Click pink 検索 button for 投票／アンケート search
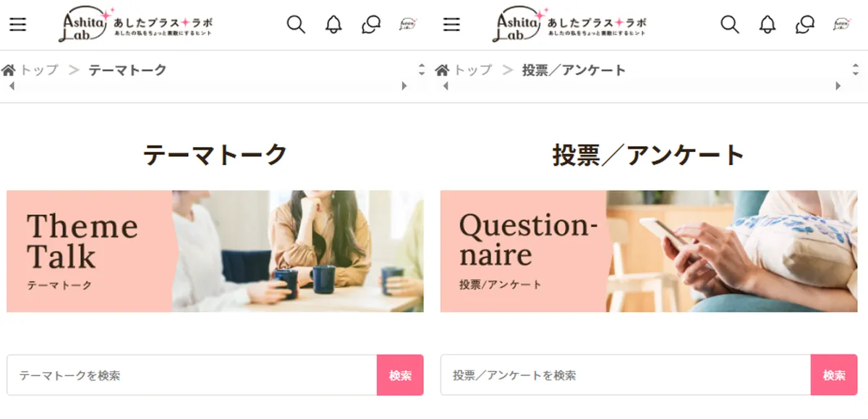Screen dimensions: 868x419 834,375
